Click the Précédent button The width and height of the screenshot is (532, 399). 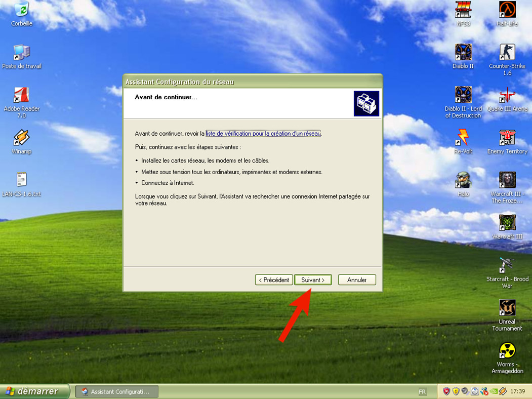coord(274,280)
